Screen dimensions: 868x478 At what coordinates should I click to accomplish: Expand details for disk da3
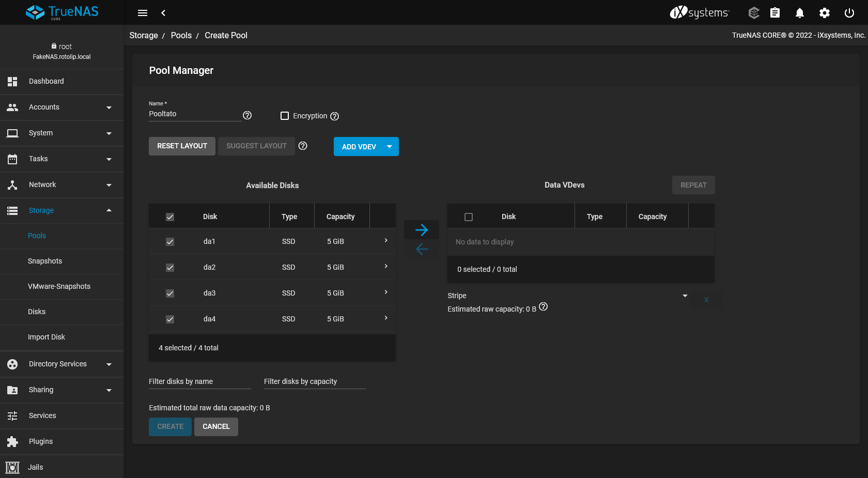click(386, 292)
